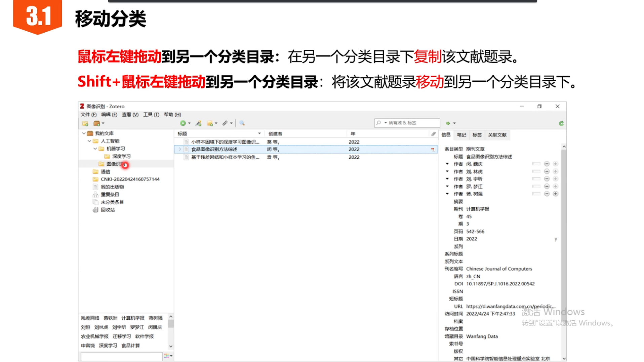The image size is (644, 362).
Task: Collapse the 我的文库 tree node
Action: [x=84, y=133]
